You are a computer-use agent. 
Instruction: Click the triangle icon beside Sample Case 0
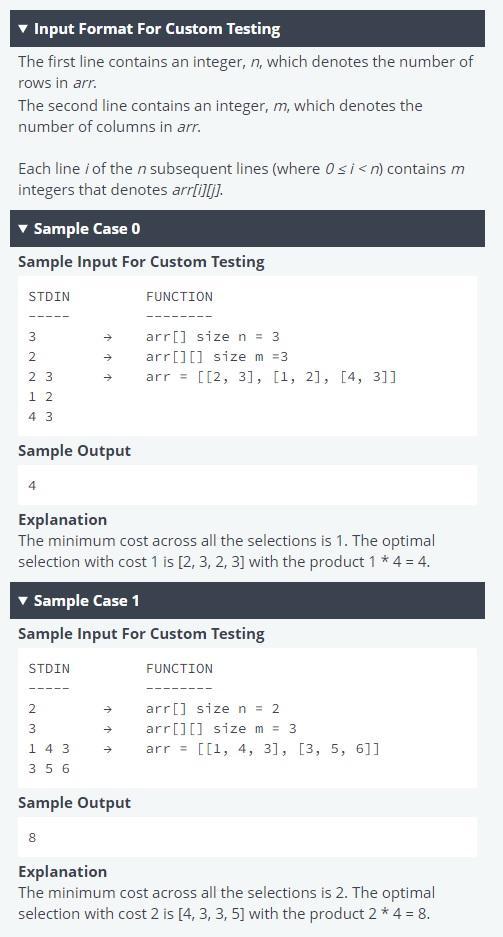pos(23,229)
